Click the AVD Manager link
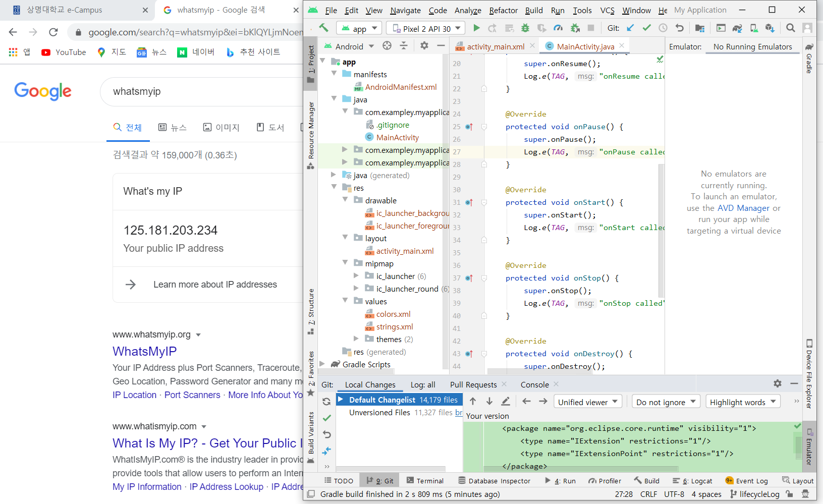 pos(743,208)
